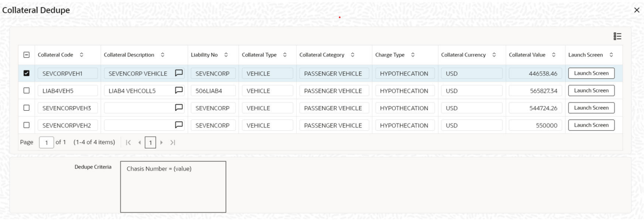Screen dimensions: 644x220
Task: Click collateral value 550000
Action: pyautogui.click(x=535, y=125)
